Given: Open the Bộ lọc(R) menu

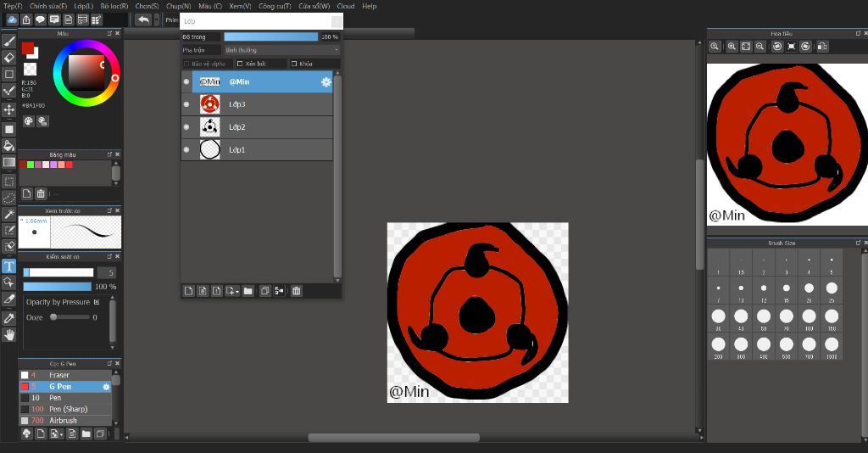Looking at the screenshot, I should click(x=114, y=6).
